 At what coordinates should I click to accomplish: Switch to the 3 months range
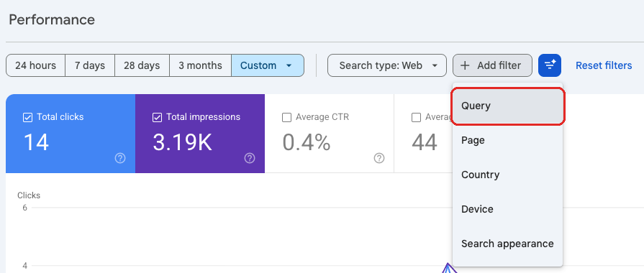201,65
